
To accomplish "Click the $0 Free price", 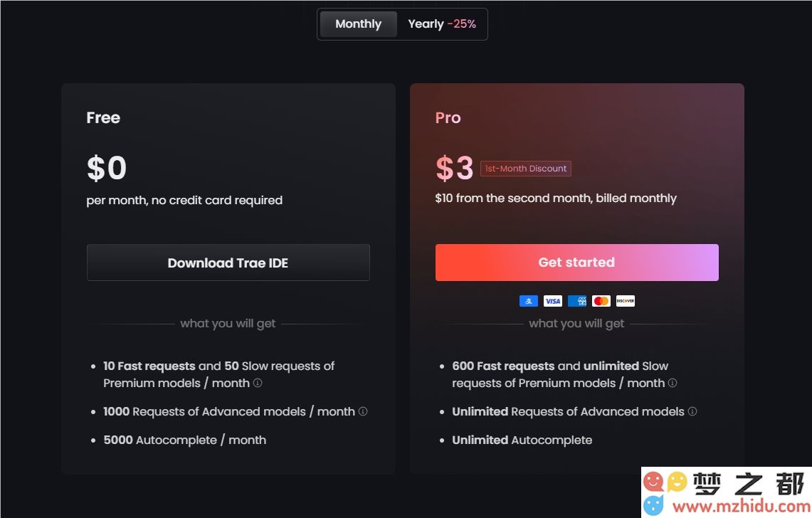I will tap(106, 168).
